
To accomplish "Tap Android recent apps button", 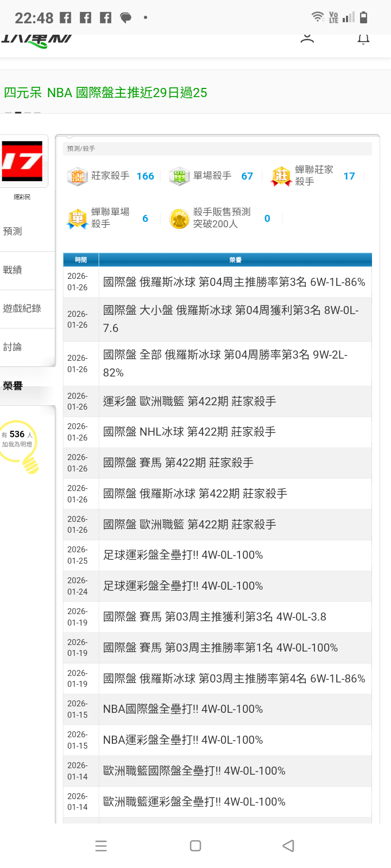I will point(101,846).
